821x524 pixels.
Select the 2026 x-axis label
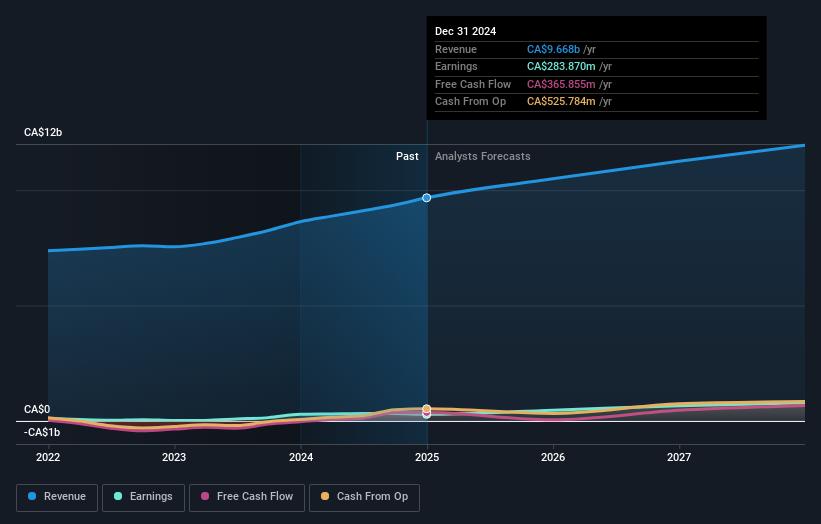553,458
